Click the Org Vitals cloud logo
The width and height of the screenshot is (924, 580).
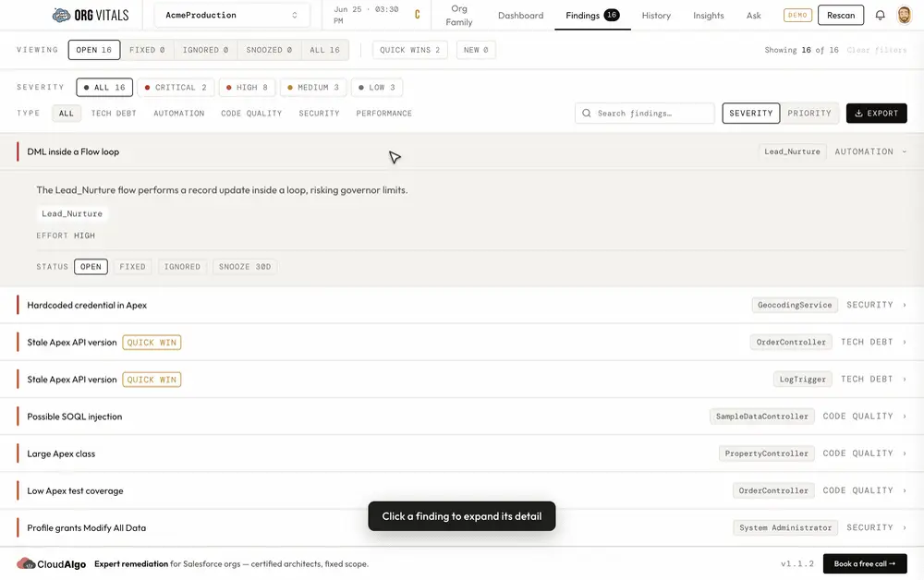[x=61, y=16]
